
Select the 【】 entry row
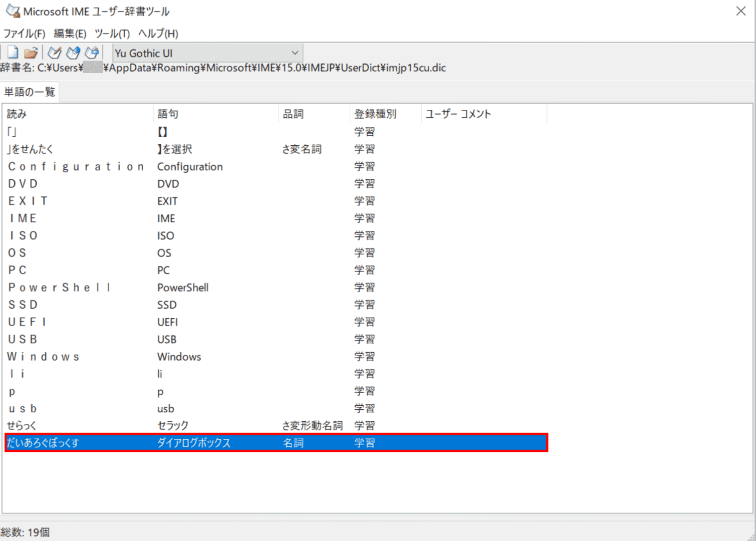tap(276, 132)
